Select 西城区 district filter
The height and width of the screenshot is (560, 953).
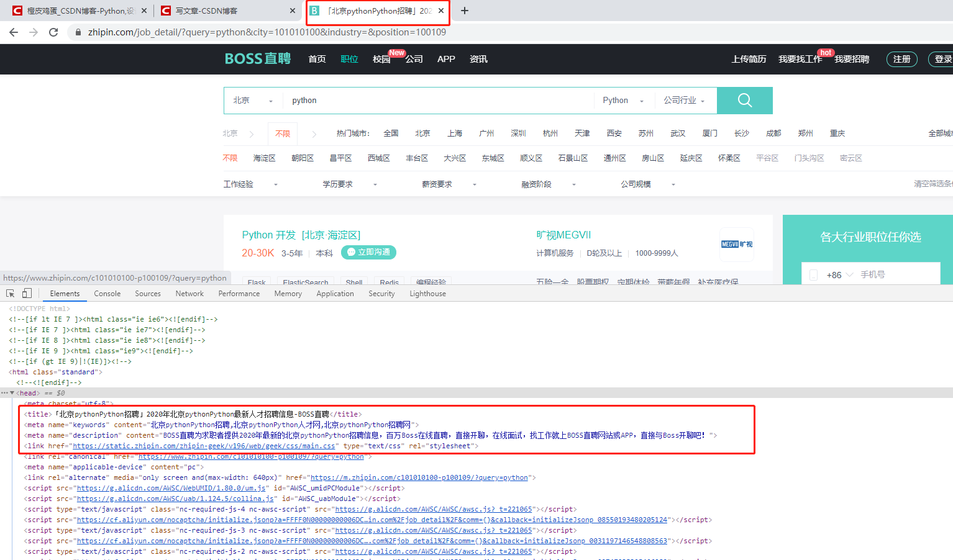378,158
